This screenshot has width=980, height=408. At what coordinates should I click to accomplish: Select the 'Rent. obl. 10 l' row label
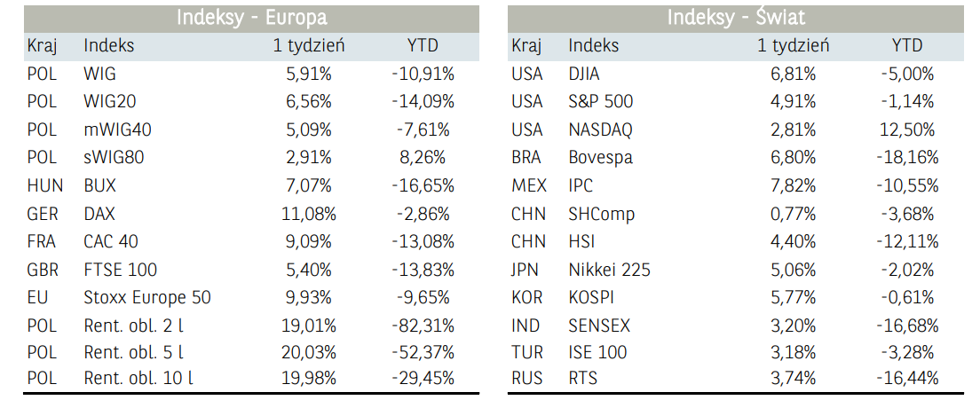(138, 379)
